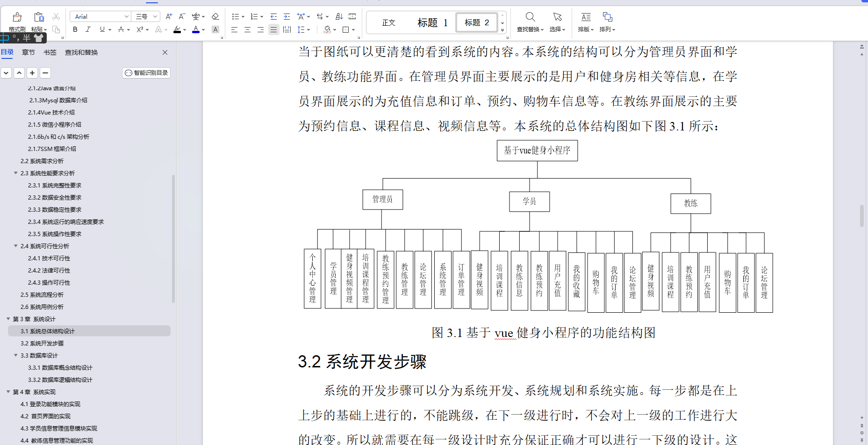Click the numbered list icon

[254, 16]
